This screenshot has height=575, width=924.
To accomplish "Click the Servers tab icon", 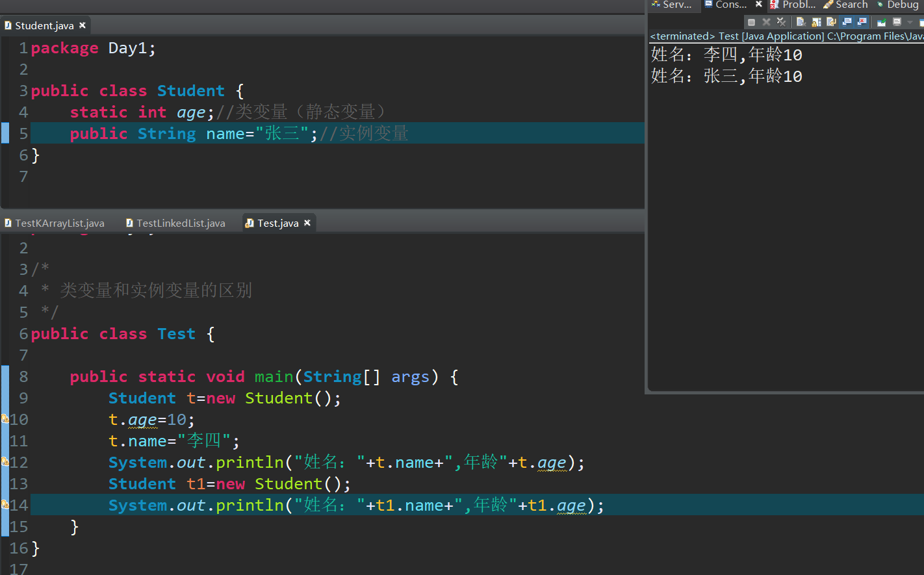I will [x=656, y=4].
